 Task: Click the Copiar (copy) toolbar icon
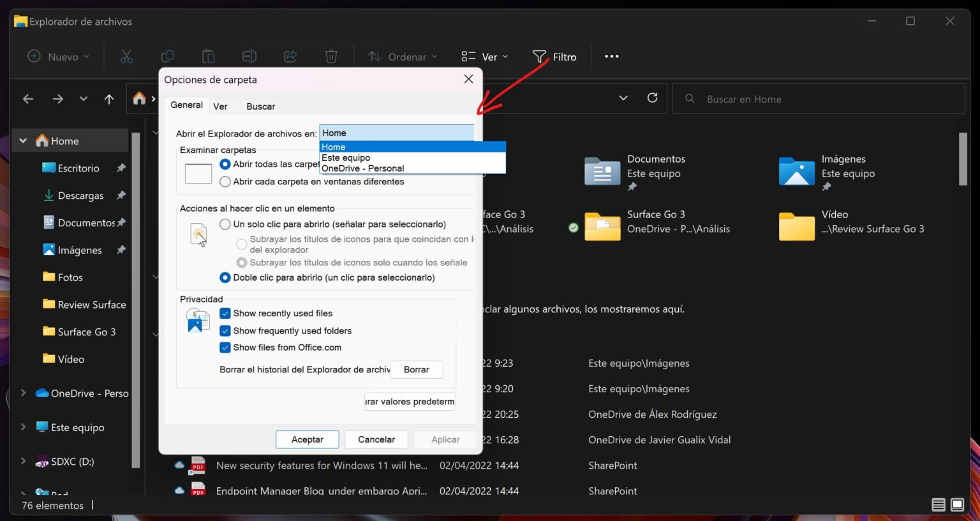(x=167, y=56)
